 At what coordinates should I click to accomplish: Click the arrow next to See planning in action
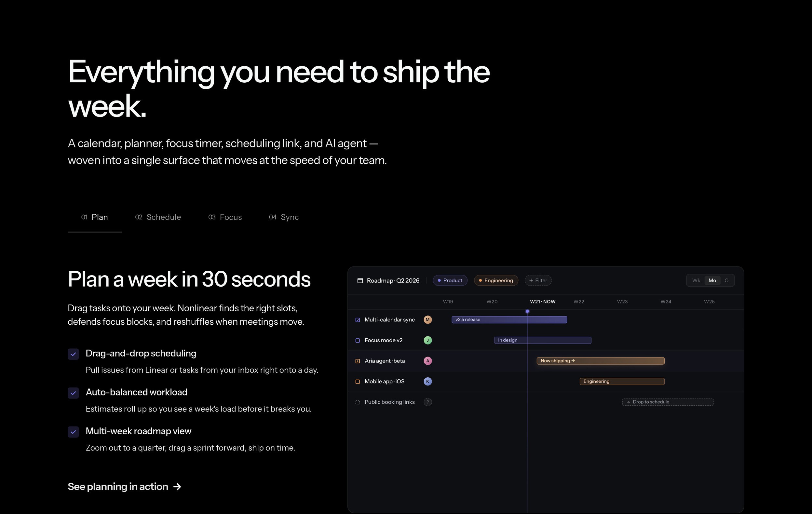pyautogui.click(x=177, y=486)
